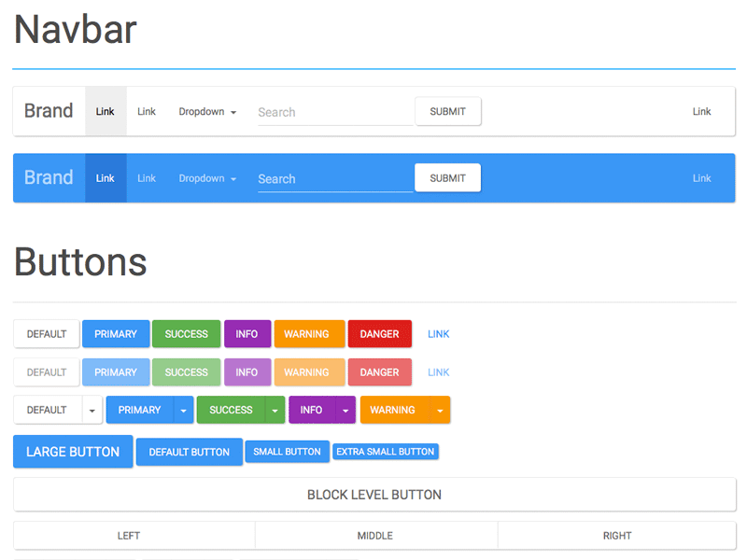This screenshot has width=747, height=560.
Task: Select MIDDLE in the justified button group
Action: (376, 535)
